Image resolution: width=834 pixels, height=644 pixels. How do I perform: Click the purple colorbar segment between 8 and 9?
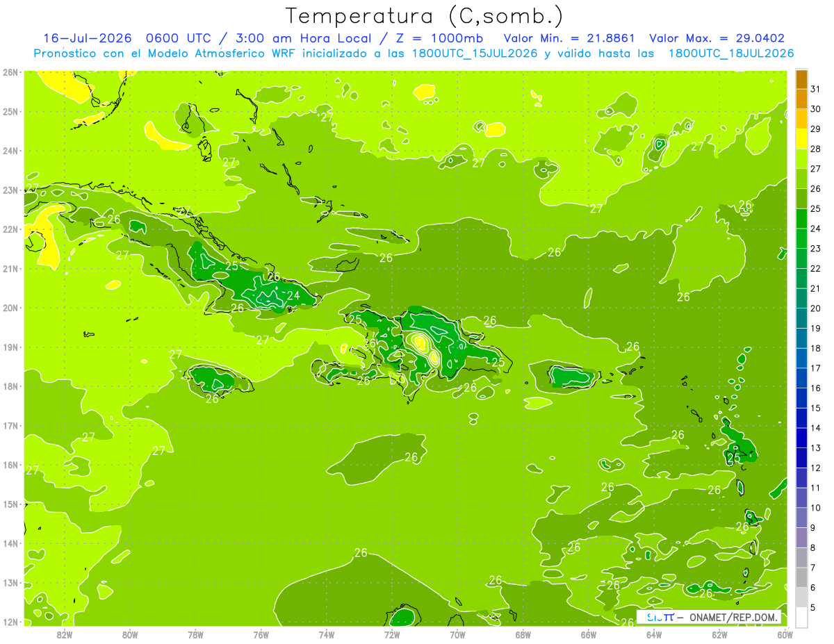[x=801, y=537]
